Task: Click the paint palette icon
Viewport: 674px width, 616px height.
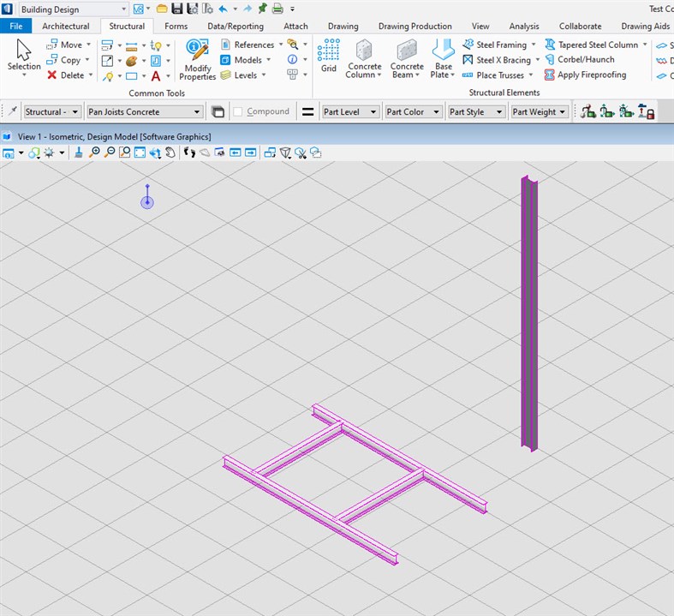Action: [132, 61]
